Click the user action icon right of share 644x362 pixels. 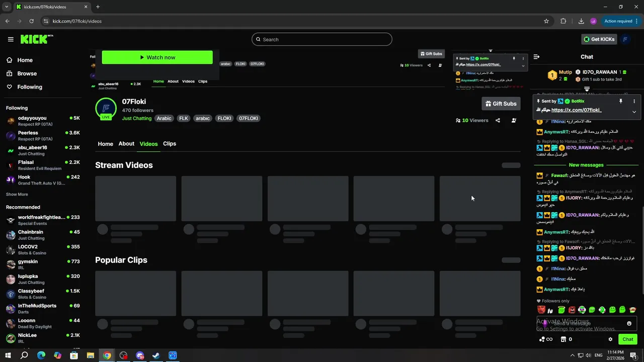coord(514,120)
